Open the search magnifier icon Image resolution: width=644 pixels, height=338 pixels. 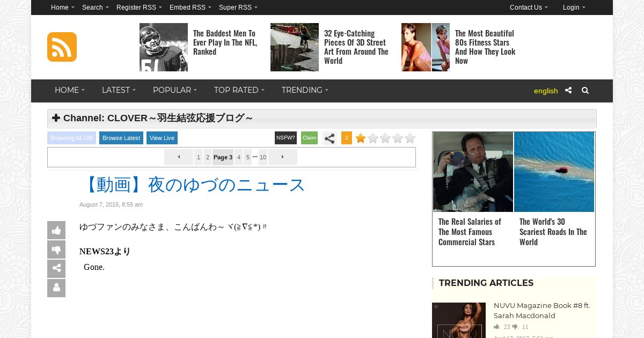coord(585,91)
